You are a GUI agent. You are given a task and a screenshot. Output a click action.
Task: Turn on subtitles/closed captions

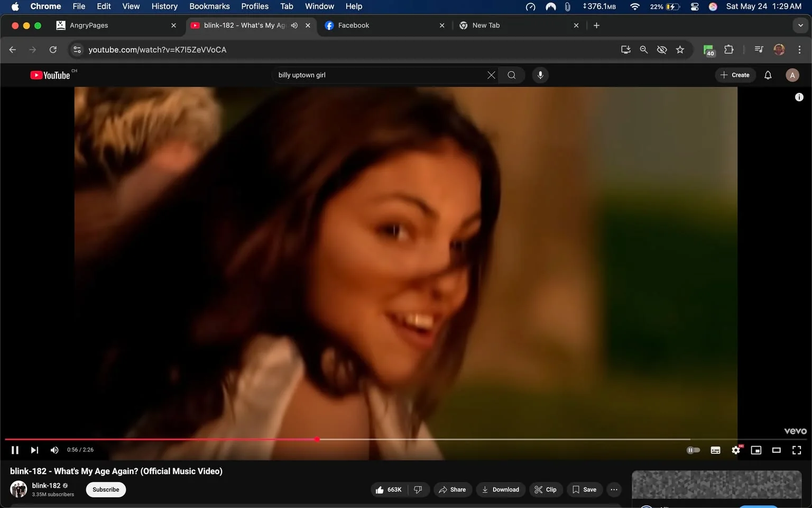pos(715,450)
